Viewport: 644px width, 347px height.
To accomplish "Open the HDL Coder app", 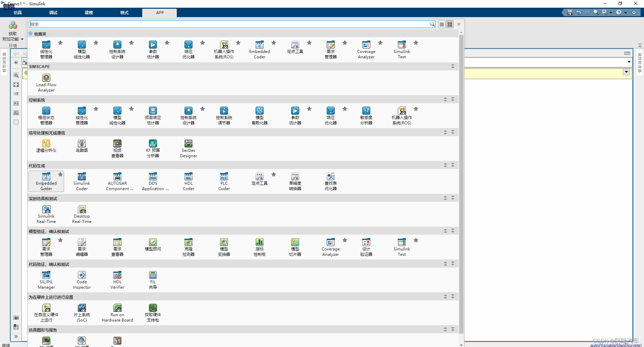I will coord(188,181).
